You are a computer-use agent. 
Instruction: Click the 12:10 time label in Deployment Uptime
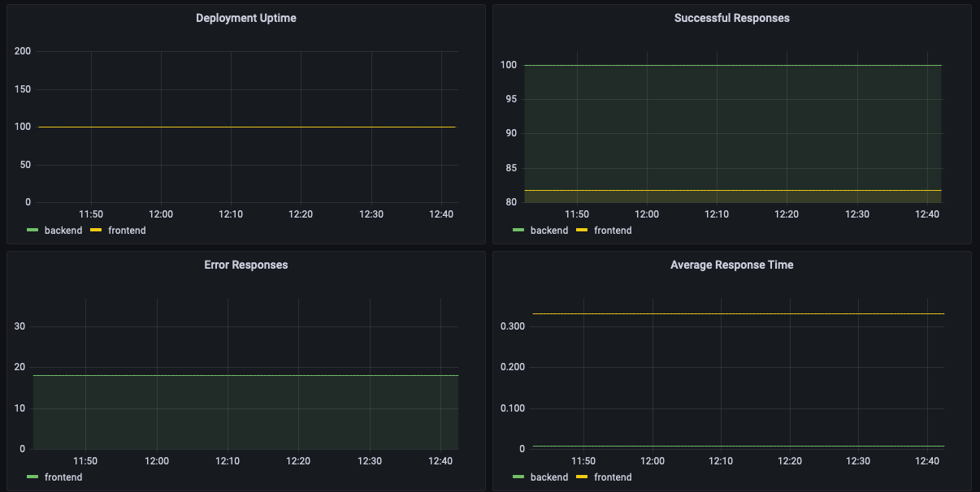[230, 214]
